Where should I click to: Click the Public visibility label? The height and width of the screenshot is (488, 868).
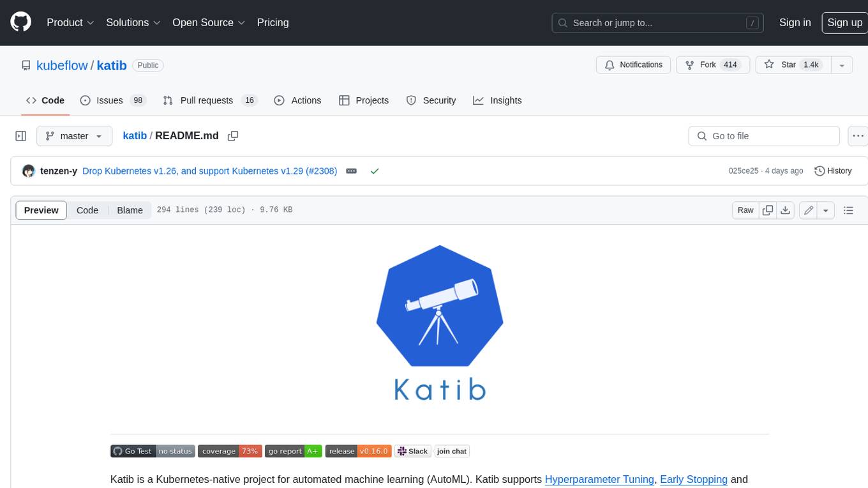click(148, 65)
